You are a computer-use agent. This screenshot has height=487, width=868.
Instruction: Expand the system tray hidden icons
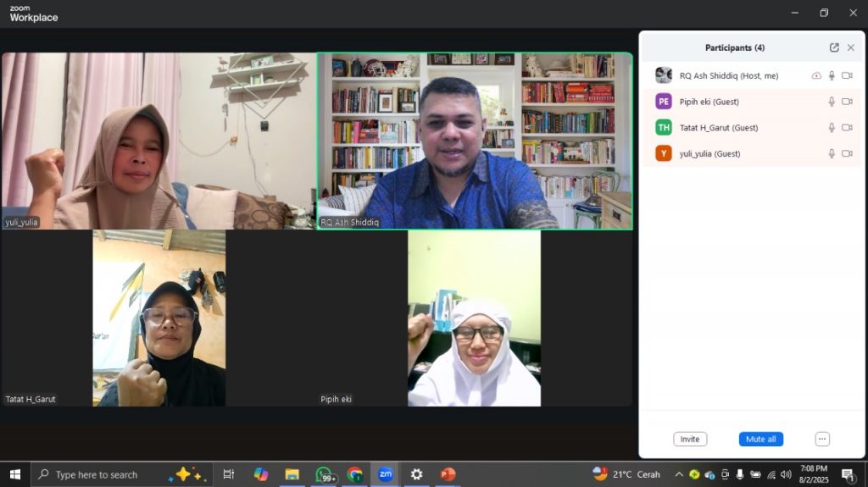(x=679, y=474)
